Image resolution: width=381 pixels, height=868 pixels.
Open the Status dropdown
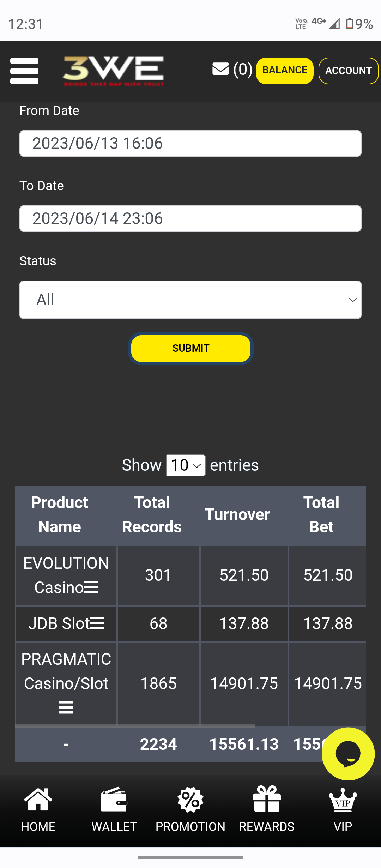point(190,300)
